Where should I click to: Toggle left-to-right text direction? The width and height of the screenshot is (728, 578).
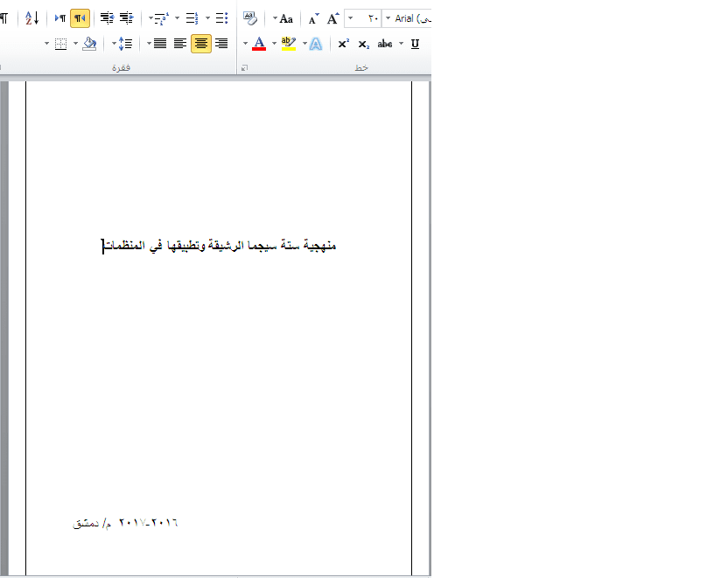59,17
